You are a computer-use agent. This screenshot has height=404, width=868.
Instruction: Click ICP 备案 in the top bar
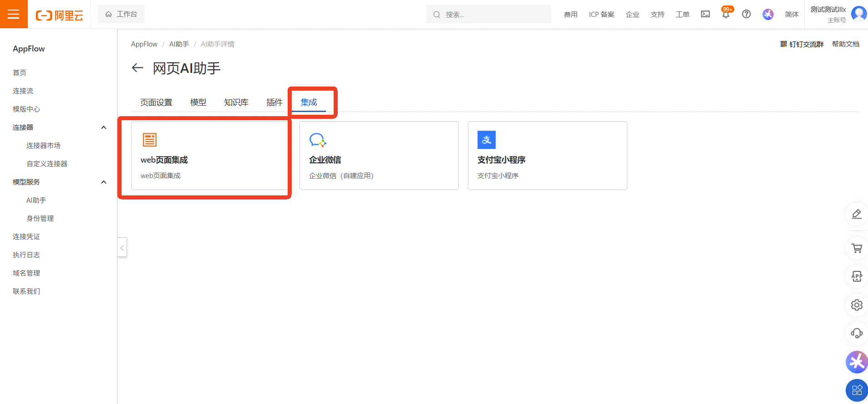(602, 15)
